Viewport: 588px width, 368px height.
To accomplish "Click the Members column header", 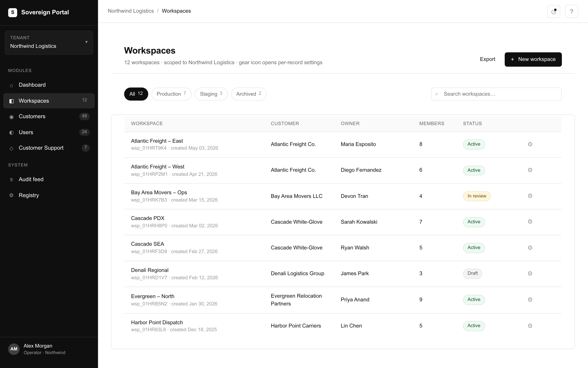I will [x=432, y=124].
